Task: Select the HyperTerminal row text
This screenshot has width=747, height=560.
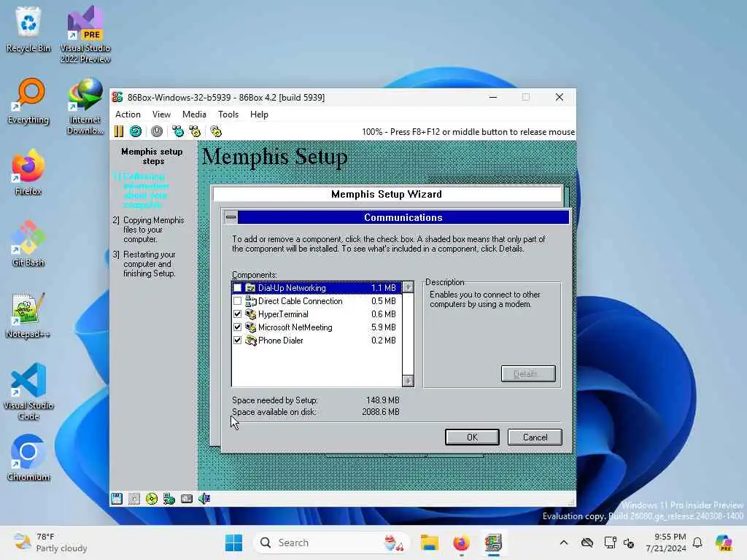Action: [x=283, y=314]
